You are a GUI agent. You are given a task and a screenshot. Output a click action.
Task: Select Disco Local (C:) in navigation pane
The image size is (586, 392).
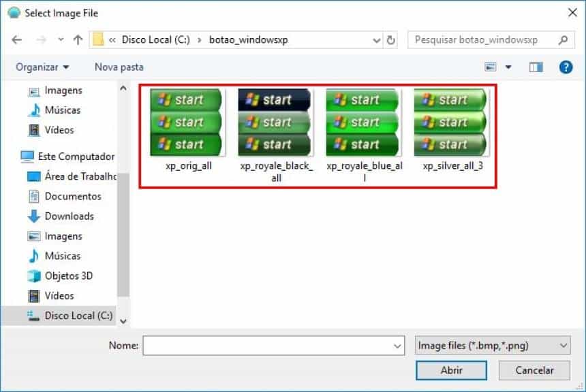pyautogui.click(x=78, y=316)
